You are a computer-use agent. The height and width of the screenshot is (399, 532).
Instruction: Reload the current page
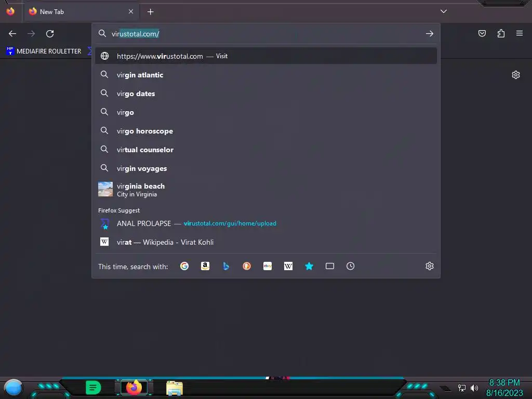50,34
